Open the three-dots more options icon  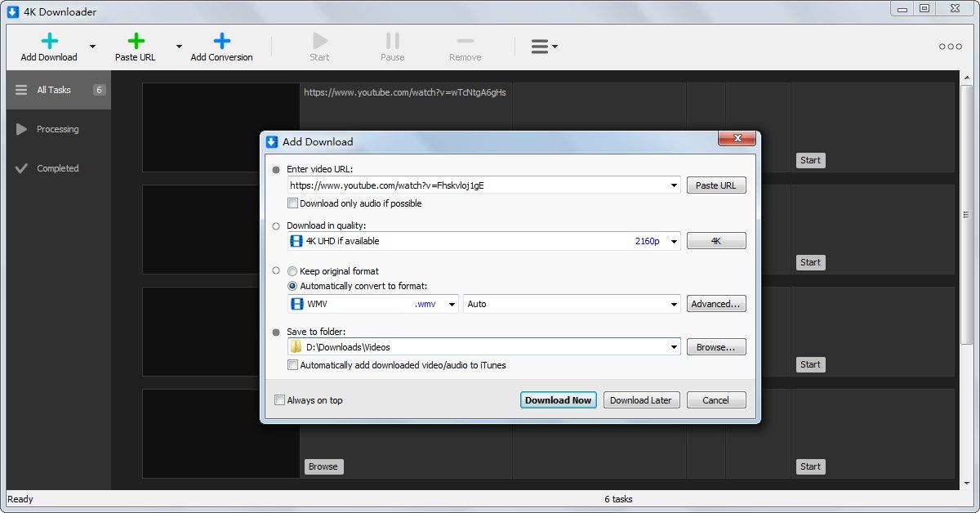pos(951,47)
